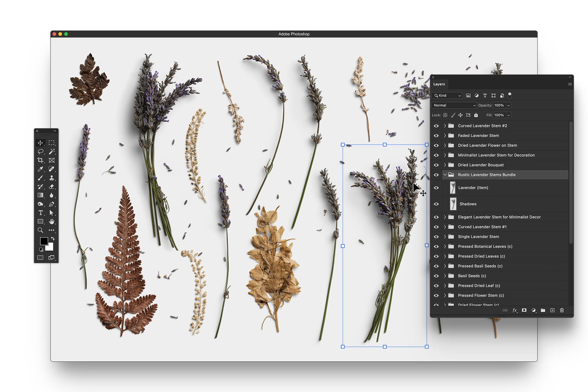The image size is (588, 392).
Task: Click the Lavender (Item) layer thumbnail
Action: [452, 188]
